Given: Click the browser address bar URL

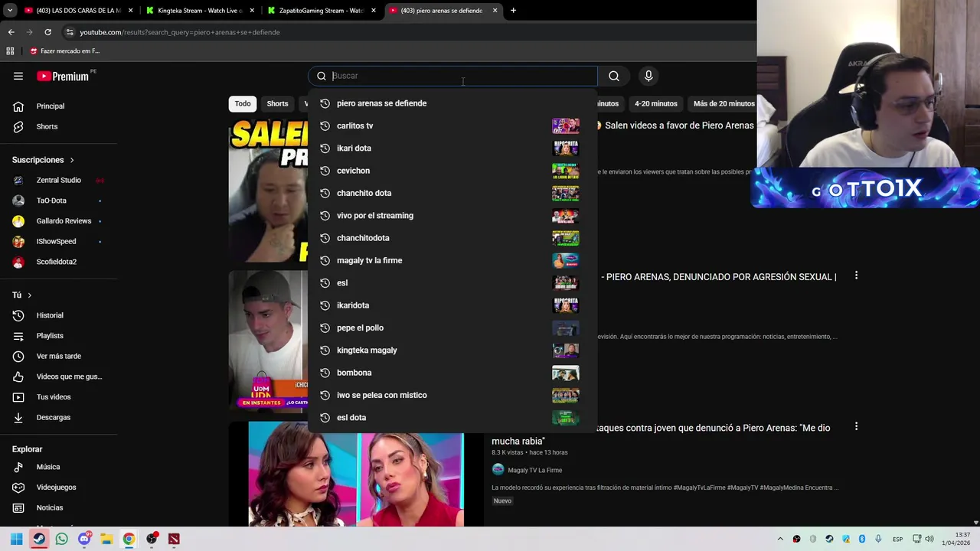Looking at the screenshot, I should tap(180, 32).
